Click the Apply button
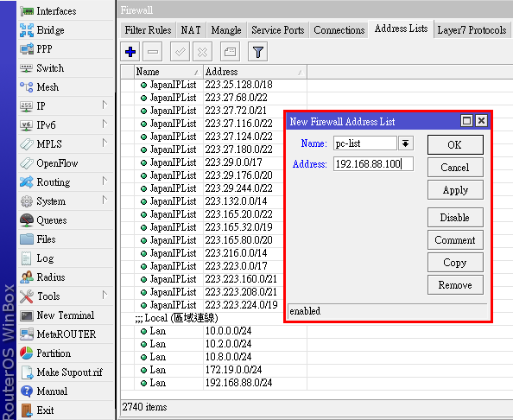The height and width of the screenshot is (420, 513). (455, 190)
